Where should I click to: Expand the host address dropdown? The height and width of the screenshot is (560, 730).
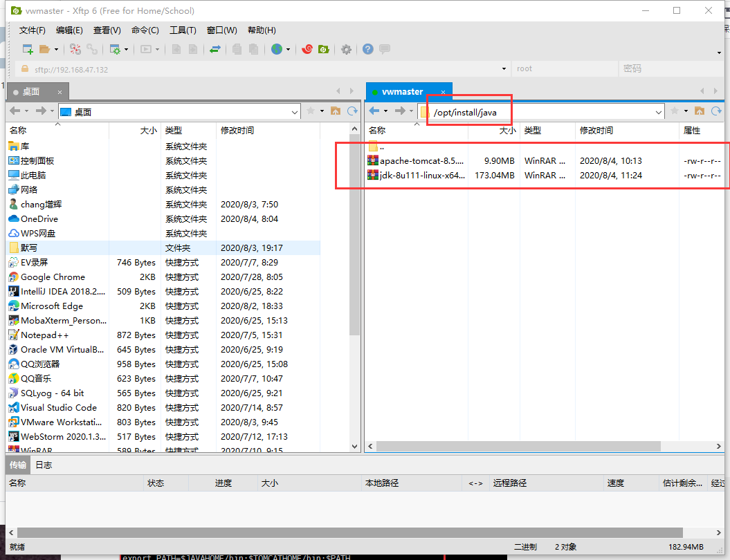[504, 69]
